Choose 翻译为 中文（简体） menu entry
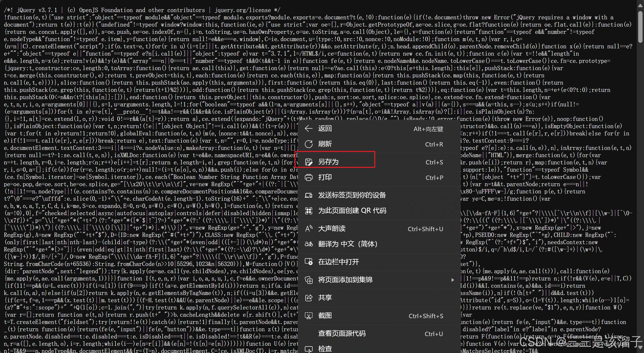The image size is (644, 353). 347,244
